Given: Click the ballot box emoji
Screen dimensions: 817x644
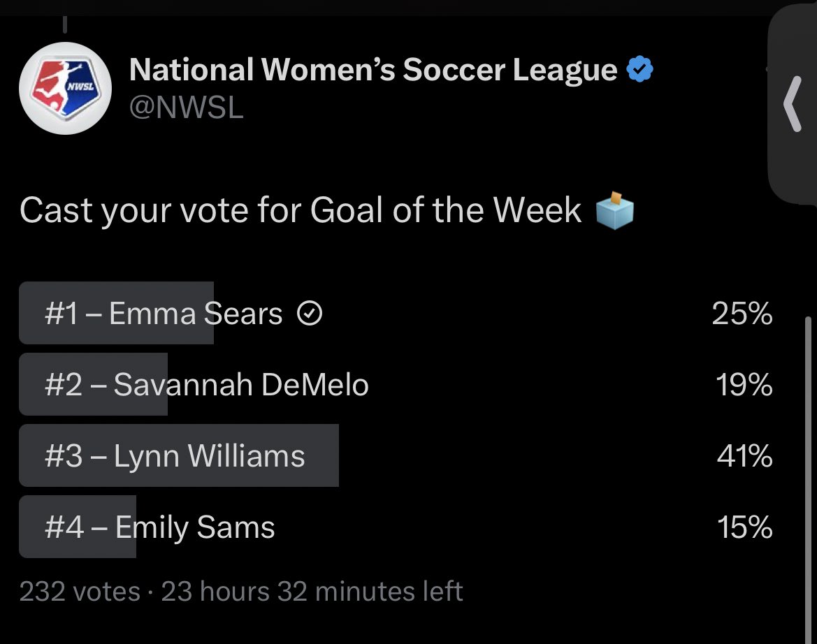Looking at the screenshot, I should [614, 210].
